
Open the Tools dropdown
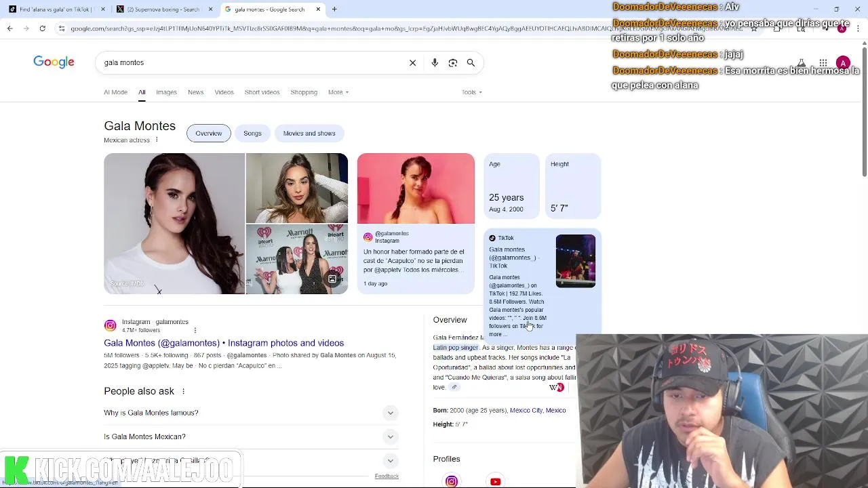471,92
